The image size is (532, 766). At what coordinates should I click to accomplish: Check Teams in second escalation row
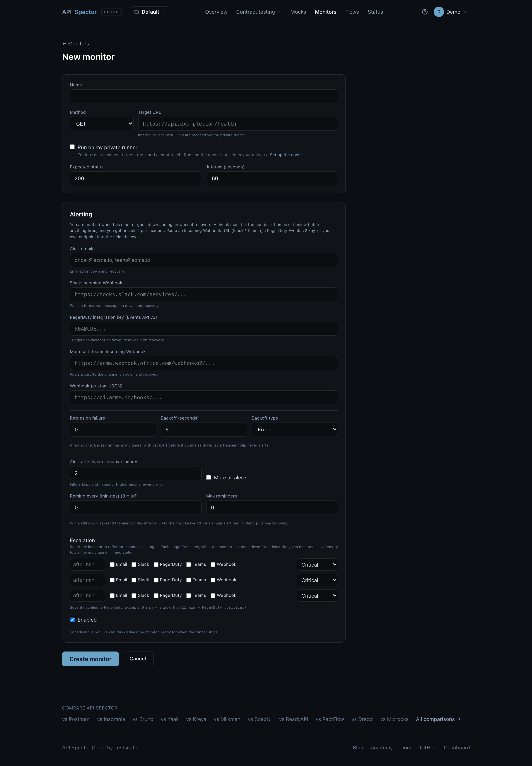tap(189, 580)
